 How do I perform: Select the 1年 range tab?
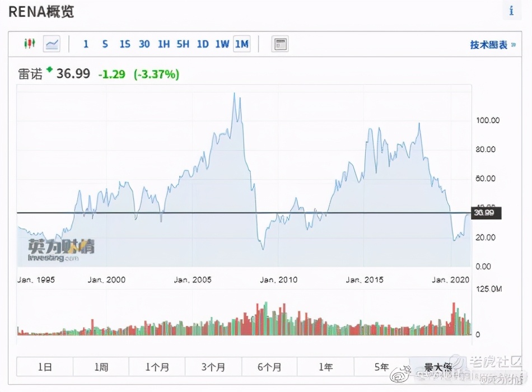click(x=325, y=367)
